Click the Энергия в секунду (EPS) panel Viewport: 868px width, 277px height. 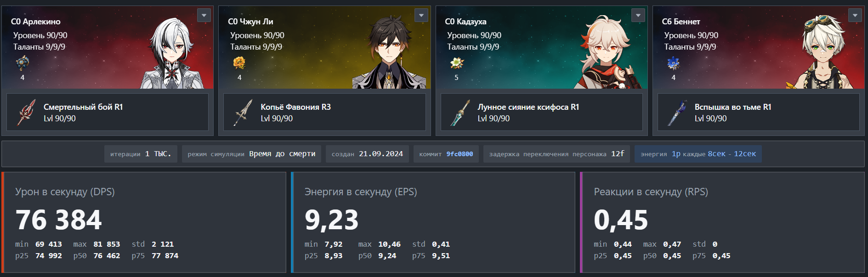tap(433, 222)
